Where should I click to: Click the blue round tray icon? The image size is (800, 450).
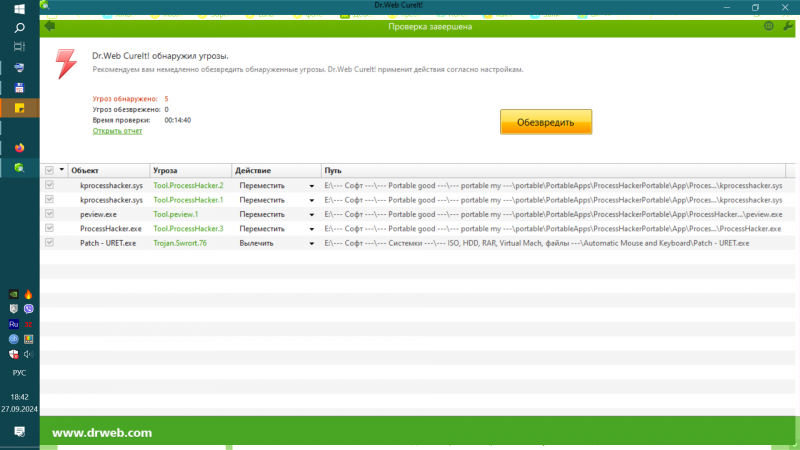(14, 339)
